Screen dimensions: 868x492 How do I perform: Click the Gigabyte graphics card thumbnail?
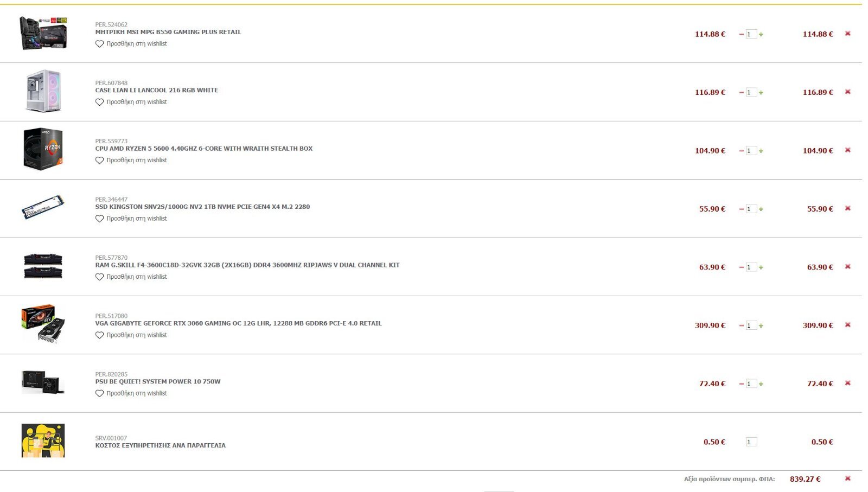43,324
